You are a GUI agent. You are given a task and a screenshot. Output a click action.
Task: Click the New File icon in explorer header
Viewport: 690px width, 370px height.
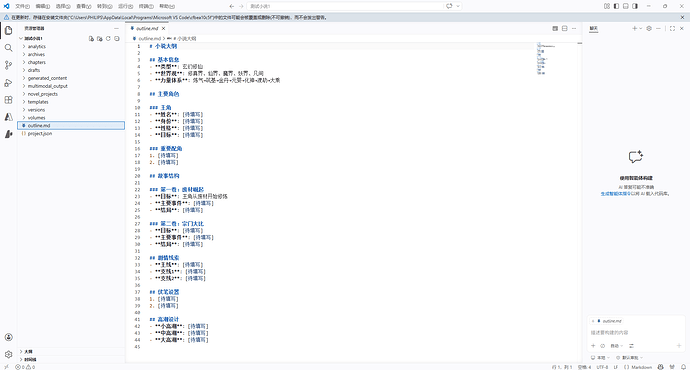click(x=91, y=39)
